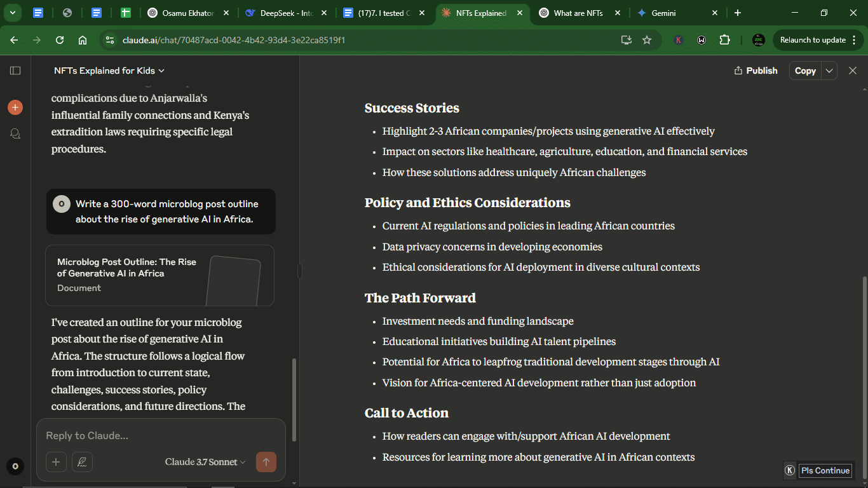This screenshot has width=868, height=488.
Task: Send message with orange arrow button
Action: (x=266, y=462)
